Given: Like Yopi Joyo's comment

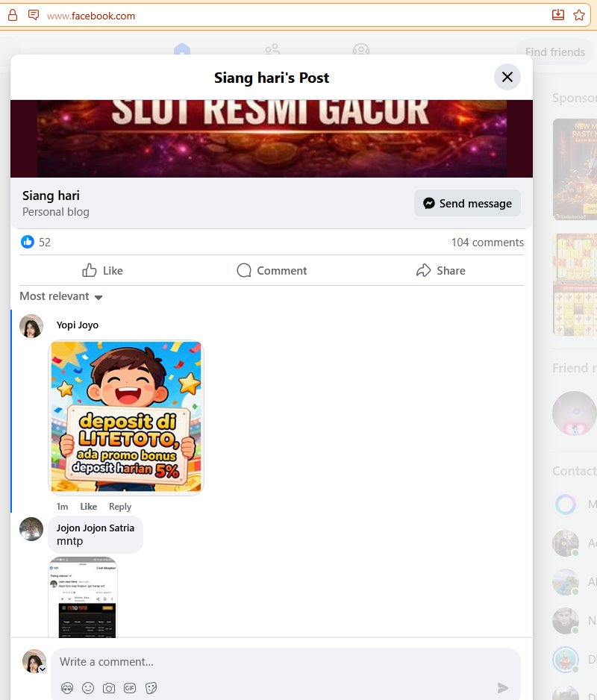Looking at the screenshot, I should pyautogui.click(x=88, y=507).
